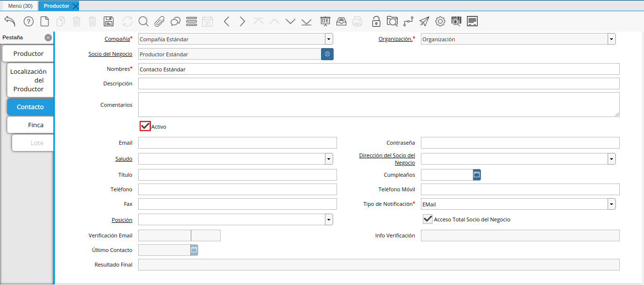Open chat bubbles icon in toolbar

176,21
